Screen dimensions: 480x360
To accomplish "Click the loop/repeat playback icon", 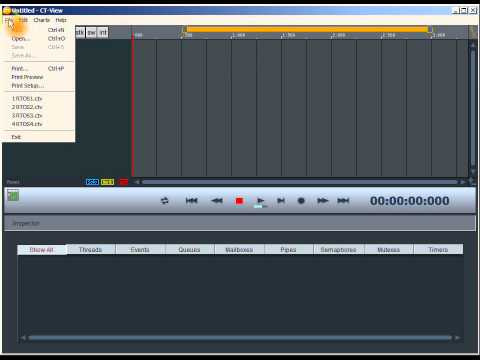I will tap(165, 201).
